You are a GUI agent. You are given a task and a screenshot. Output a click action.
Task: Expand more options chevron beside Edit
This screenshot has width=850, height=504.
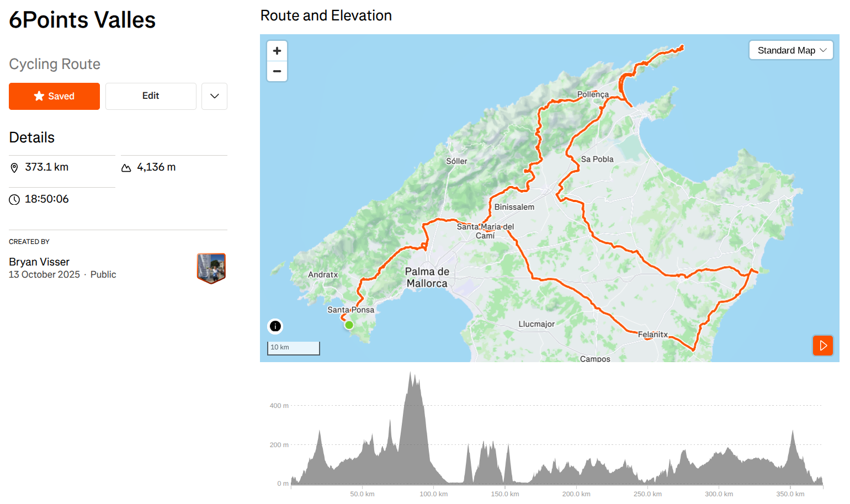(214, 96)
